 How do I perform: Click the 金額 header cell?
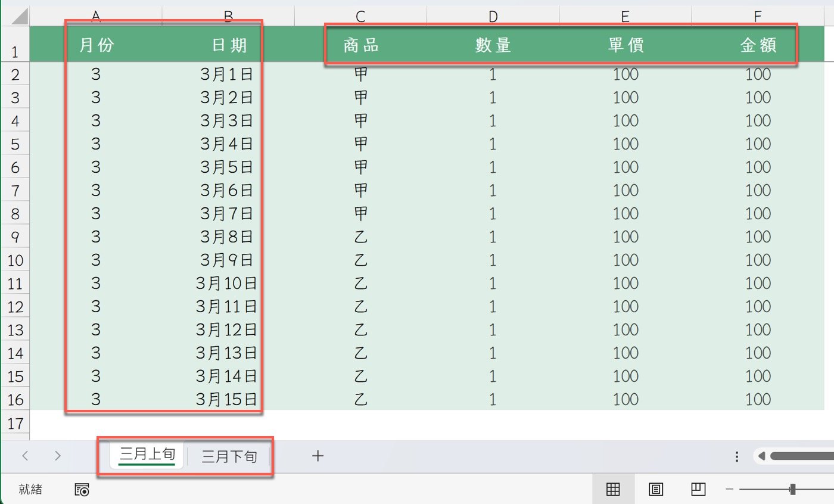pos(758,45)
